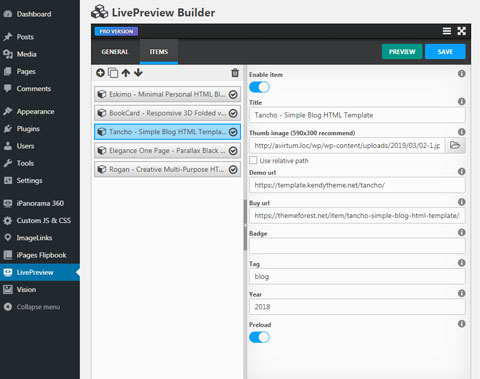Toggle fullscreen mode with expand icon

pyautogui.click(x=462, y=31)
